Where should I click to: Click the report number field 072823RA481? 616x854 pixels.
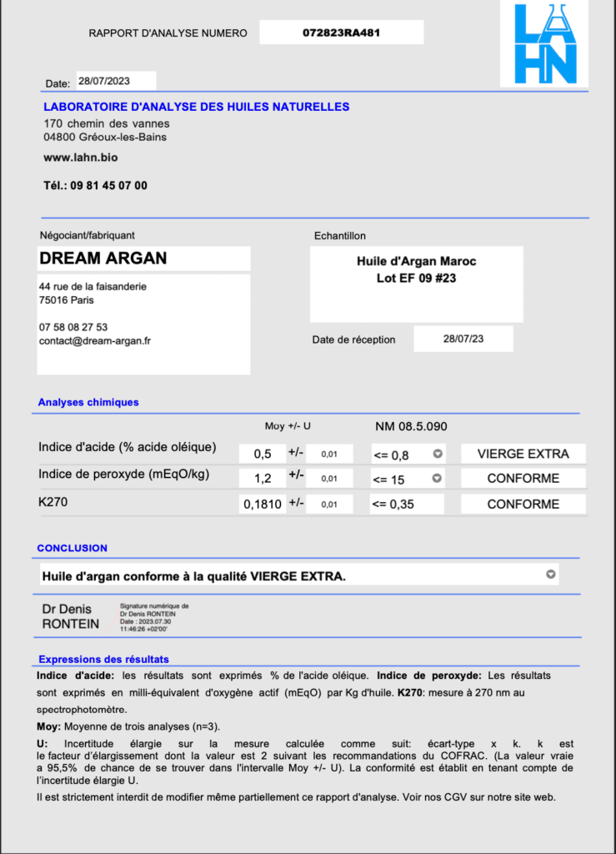point(341,33)
